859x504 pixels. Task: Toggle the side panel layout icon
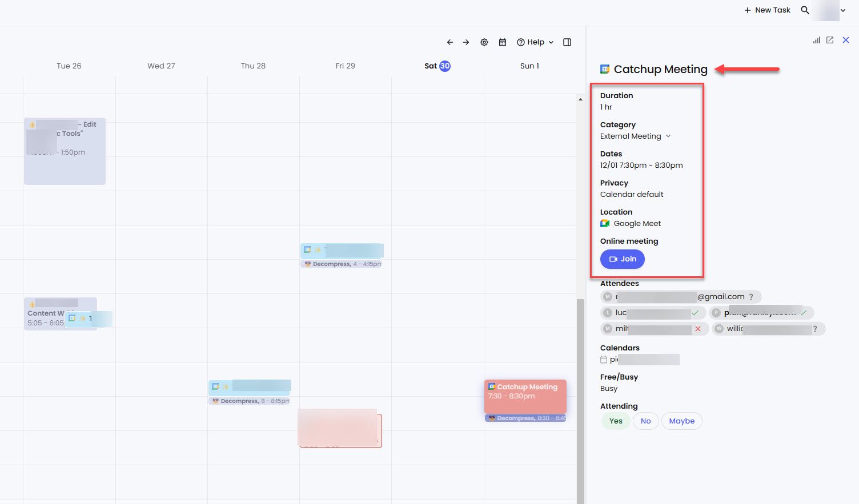pos(567,42)
